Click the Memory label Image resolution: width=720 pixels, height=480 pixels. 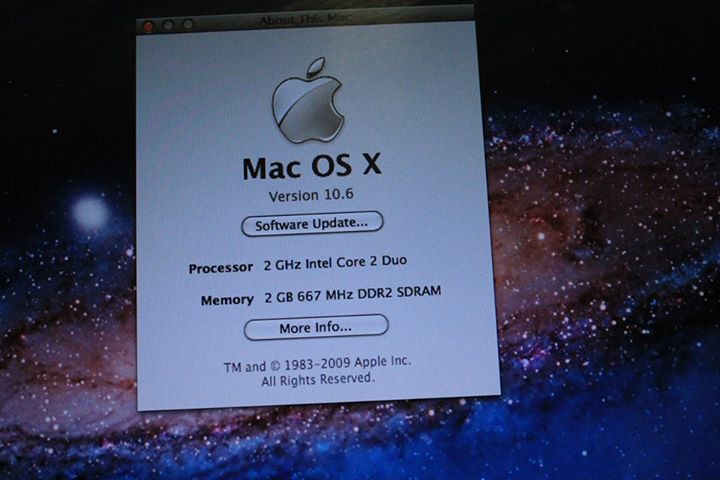click(x=227, y=300)
